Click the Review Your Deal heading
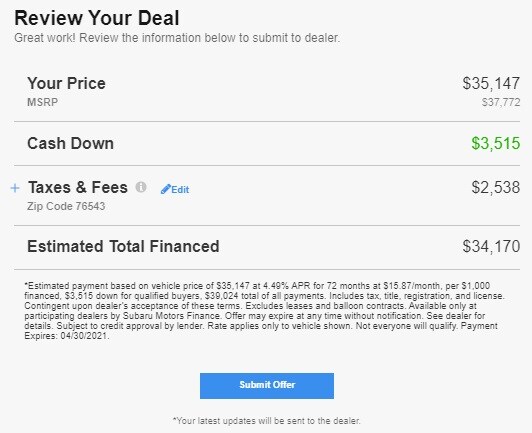 click(97, 18)
